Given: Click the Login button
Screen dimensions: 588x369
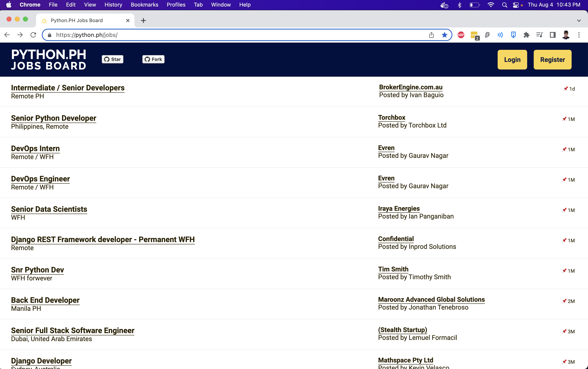Looking at the screenshot, I should (x=512, y=59).
